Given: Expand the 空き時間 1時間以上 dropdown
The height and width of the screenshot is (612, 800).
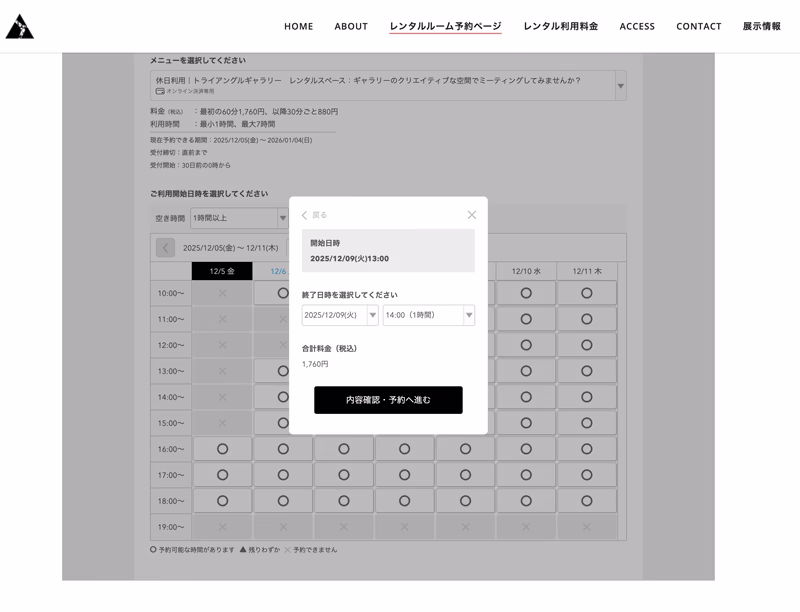Looking at the screenshot, I should click(x=239, y=218).
